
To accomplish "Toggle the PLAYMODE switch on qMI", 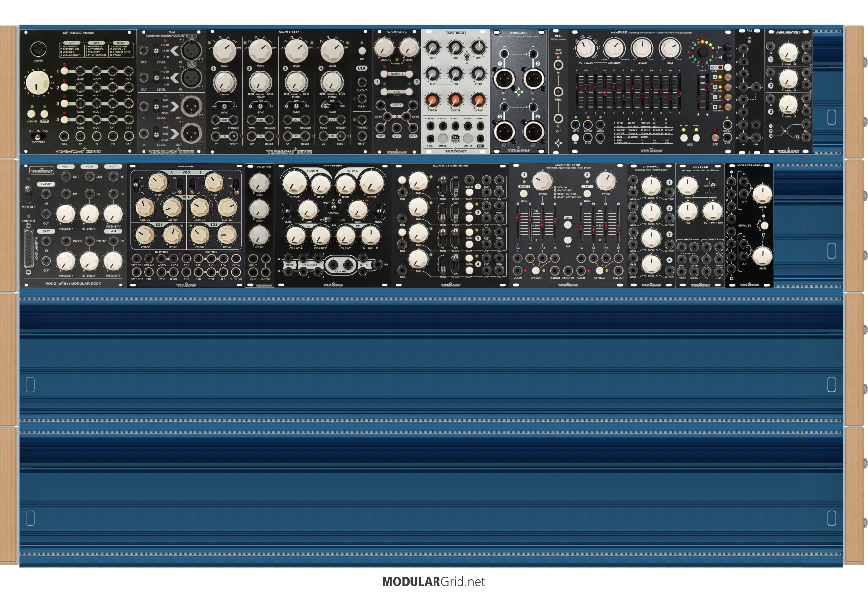I will pos(37,137).
